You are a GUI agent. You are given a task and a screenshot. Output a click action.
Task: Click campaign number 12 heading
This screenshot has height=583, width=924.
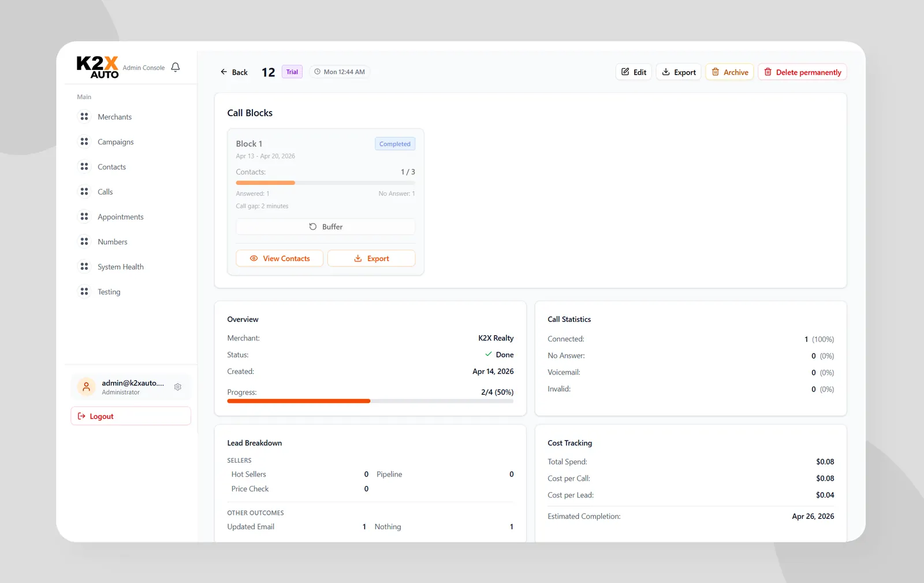(269, 72)
